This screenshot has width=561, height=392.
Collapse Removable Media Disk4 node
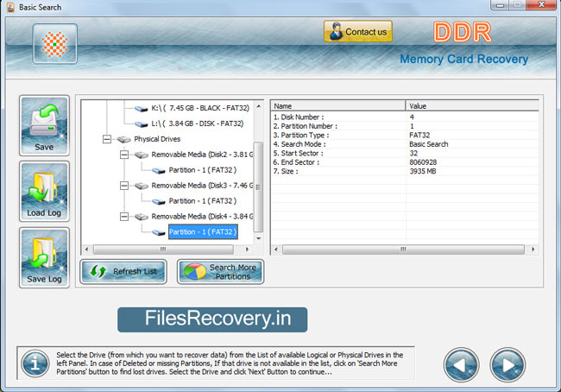point(124,217)
